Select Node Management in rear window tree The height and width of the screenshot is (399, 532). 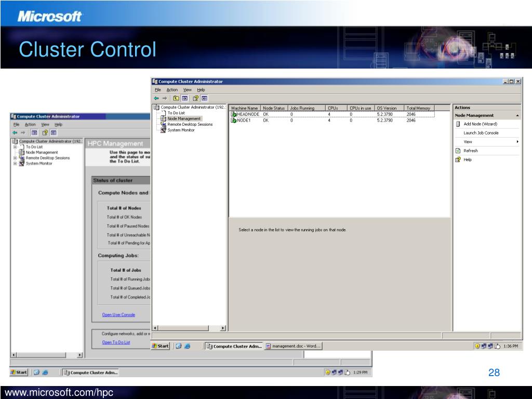[x=42, y=152]
